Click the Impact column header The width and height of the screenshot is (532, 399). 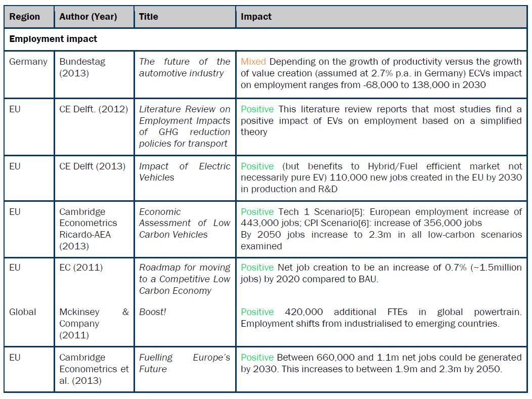pyautogui.click(x=256, y=17)
